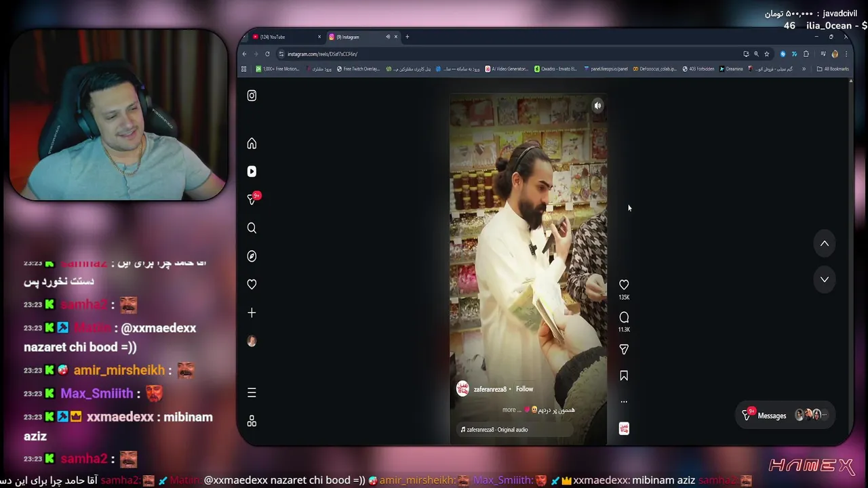Open the reel's three-dot options
The image size is (868, 488).
[624, 401]
